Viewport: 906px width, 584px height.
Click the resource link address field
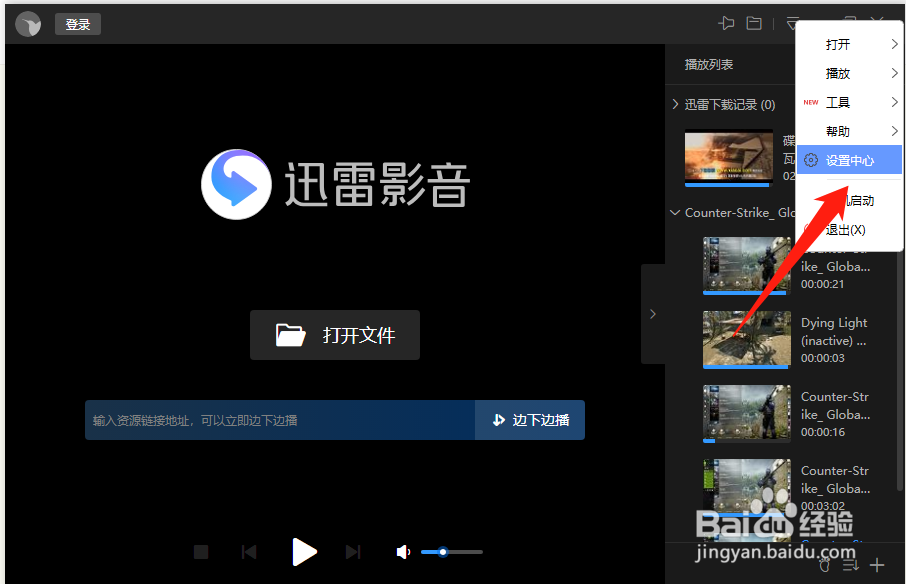(280, 420)
